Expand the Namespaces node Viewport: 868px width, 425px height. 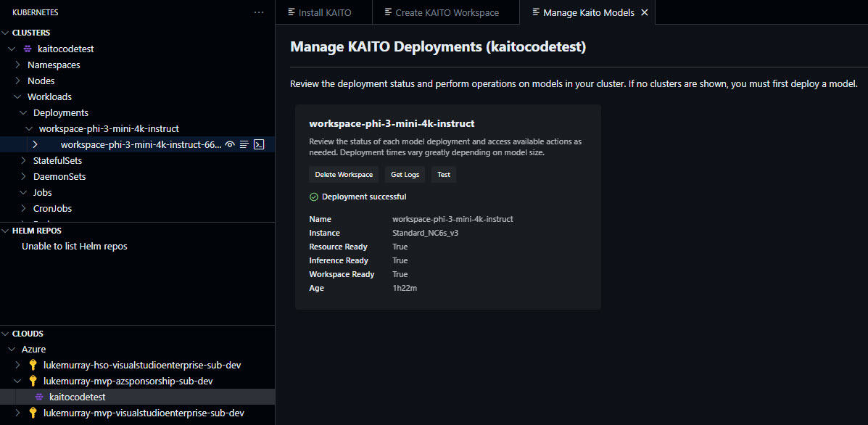coord(17,65)
